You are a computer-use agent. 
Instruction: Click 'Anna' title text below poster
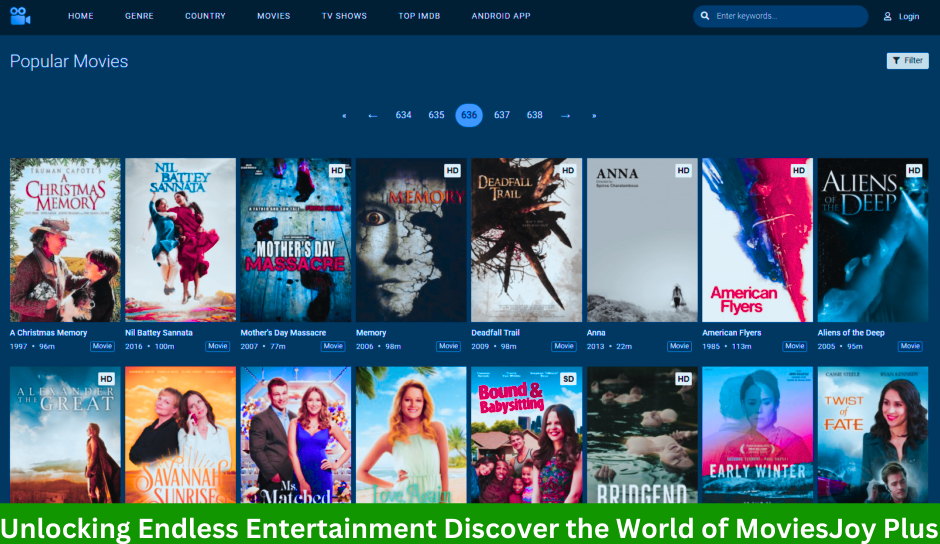[596, 333]
